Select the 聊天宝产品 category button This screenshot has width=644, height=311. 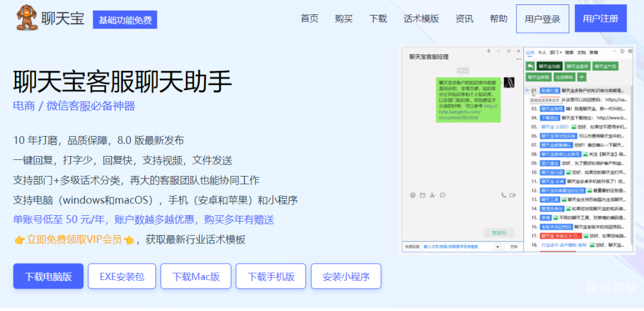605,66
